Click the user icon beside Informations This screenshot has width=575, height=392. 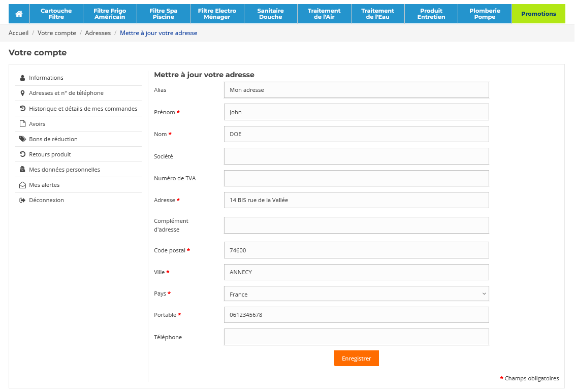pyautogui.click(x=22, y=78)
